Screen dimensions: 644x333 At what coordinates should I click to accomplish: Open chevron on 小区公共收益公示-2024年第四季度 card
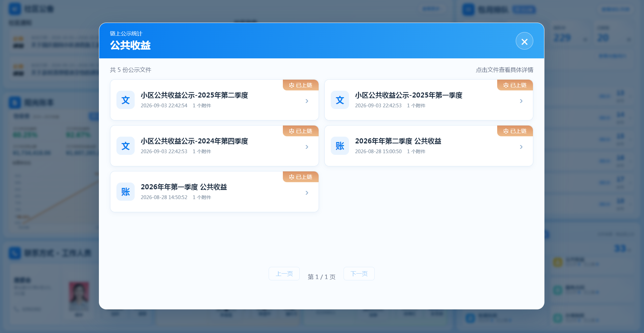click(307, 147)
